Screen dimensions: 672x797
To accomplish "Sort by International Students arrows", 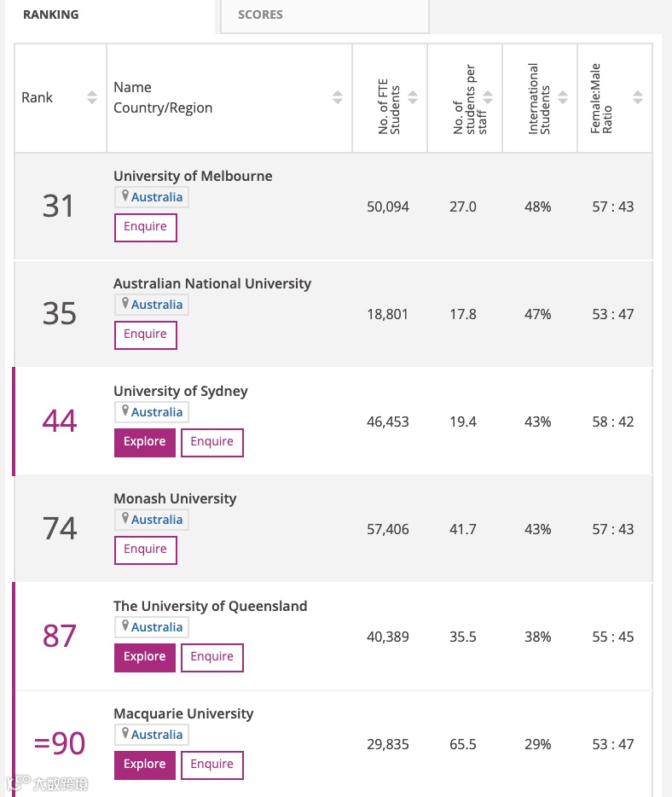I will (563, 98).
